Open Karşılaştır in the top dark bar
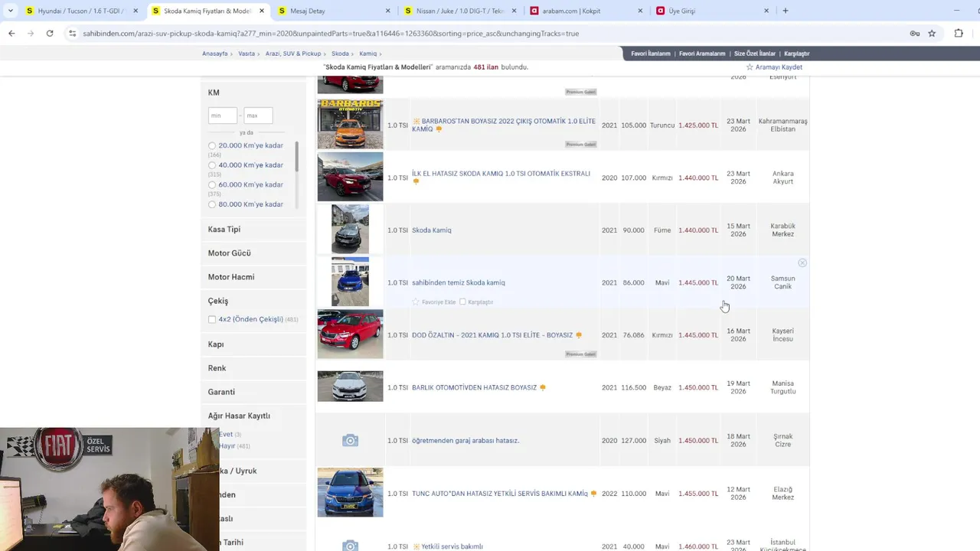The height and width of the screenshot is (551, 980). [x=797, y=54]
